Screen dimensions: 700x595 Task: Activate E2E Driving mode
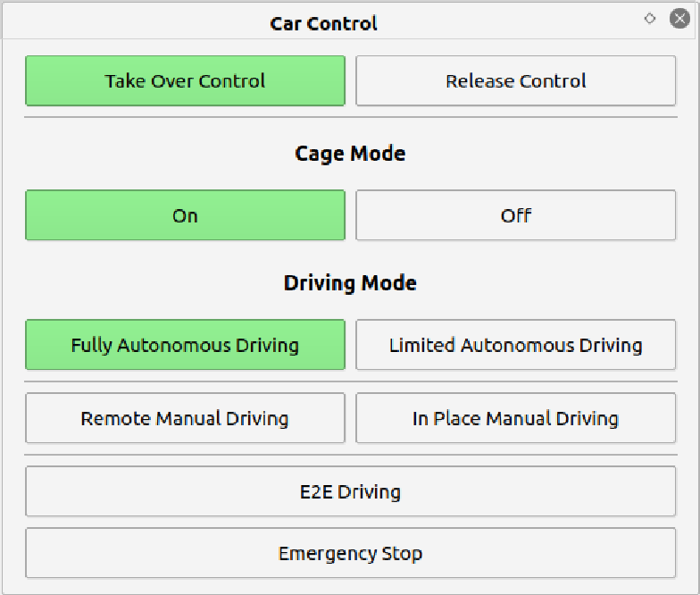(x=350, y=491)
